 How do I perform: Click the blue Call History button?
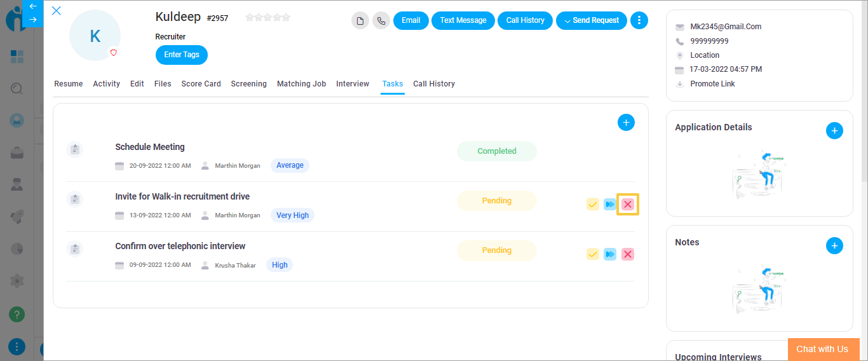526,20
